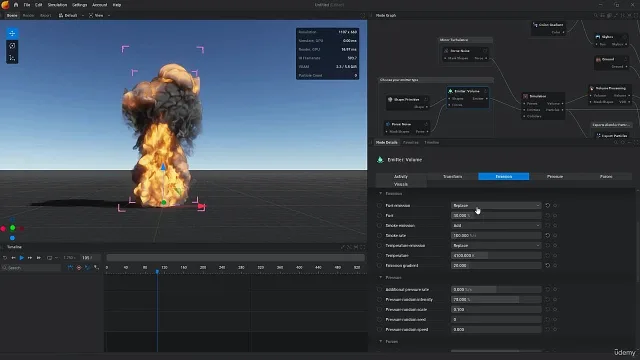This screenshot has width=640, height=360.
Task: Click the home icon in menu bar
Action: [16, 5]
